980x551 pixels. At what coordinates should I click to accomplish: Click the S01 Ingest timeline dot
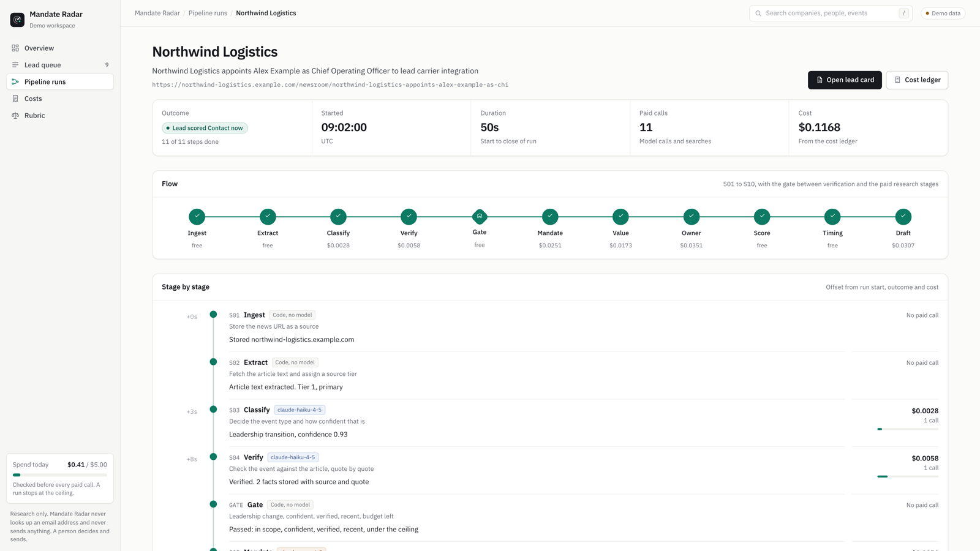213,315
